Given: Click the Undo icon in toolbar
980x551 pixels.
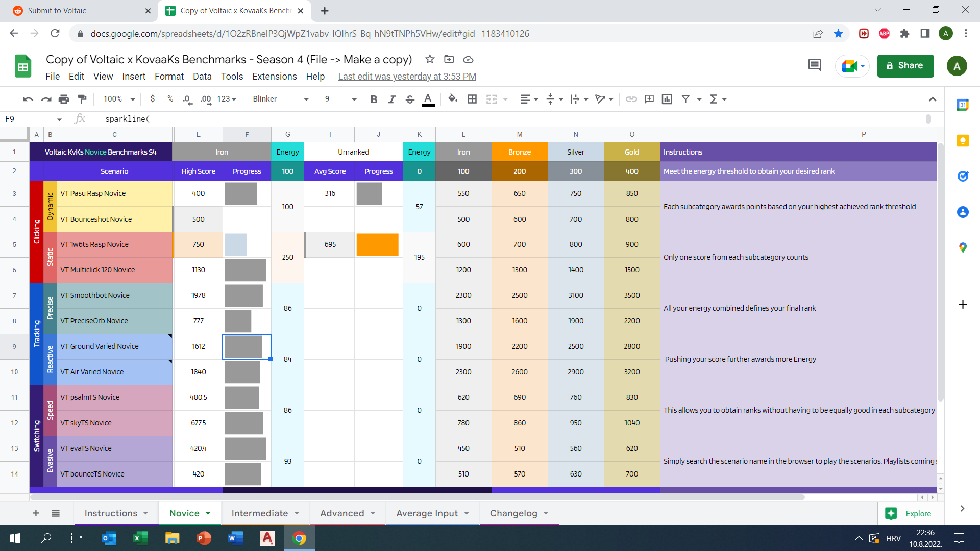Looking at the screenshot, I should (x=28, y=99).
